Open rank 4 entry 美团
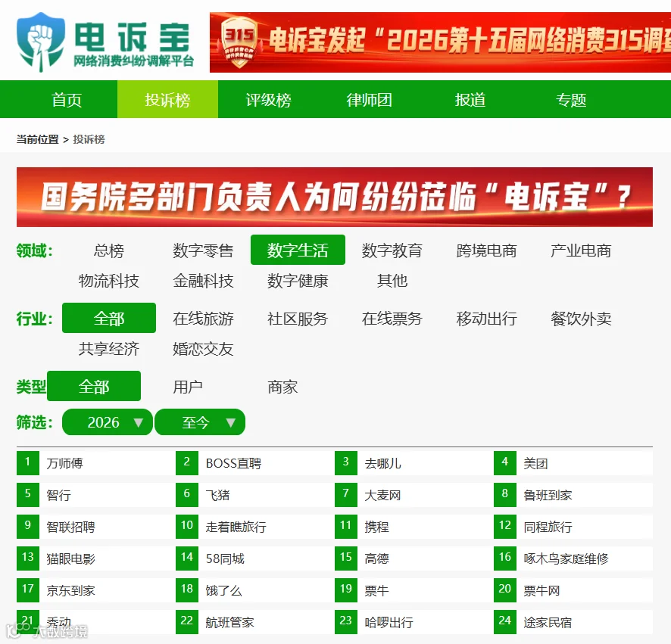This screenshot has width=671, height=644. click(535, 463)
